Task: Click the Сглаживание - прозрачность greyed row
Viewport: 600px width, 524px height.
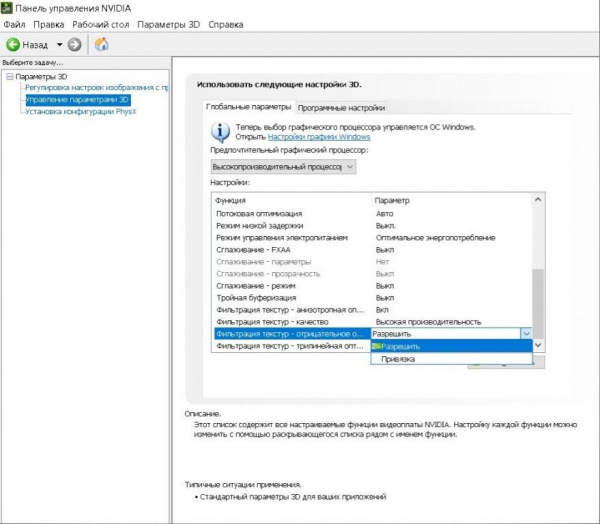Action: (x=371, y=274)
